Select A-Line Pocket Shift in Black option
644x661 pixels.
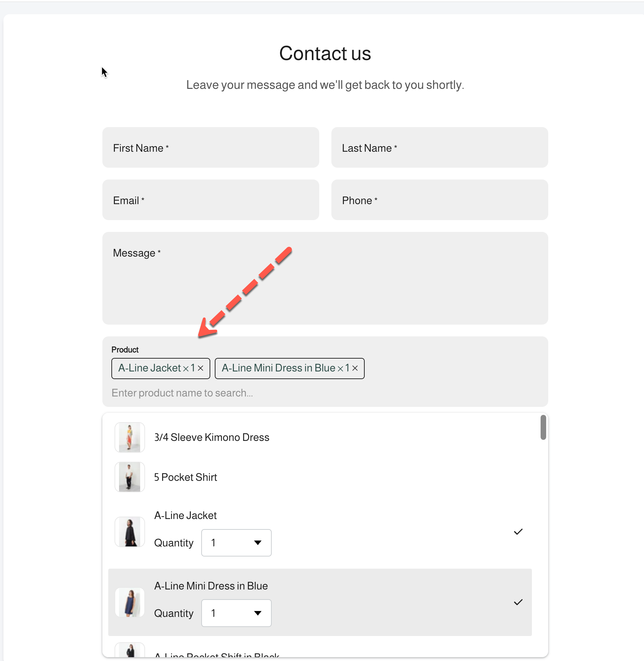217,655
